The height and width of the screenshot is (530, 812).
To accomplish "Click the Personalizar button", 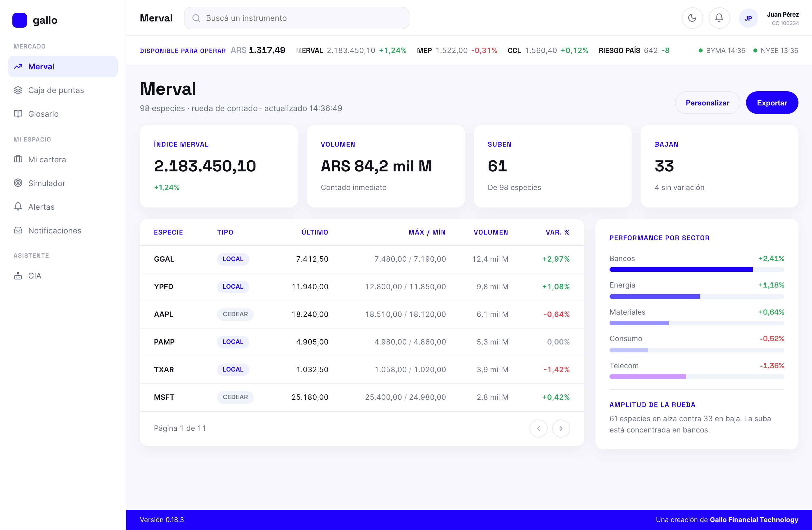I will click(x=707, y=103).
